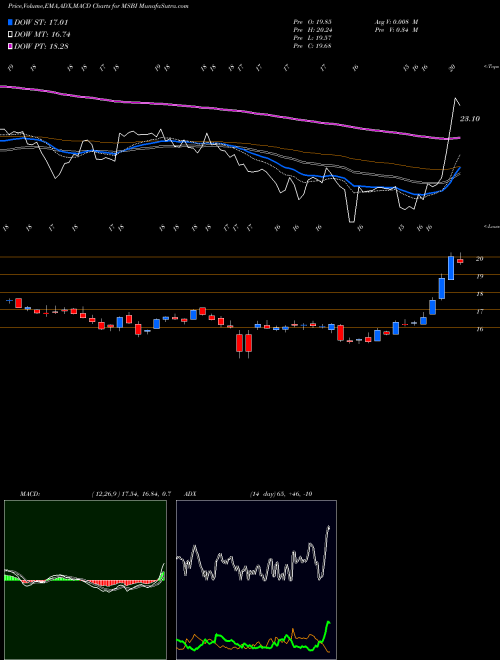Click the price axis label 20

479,259
